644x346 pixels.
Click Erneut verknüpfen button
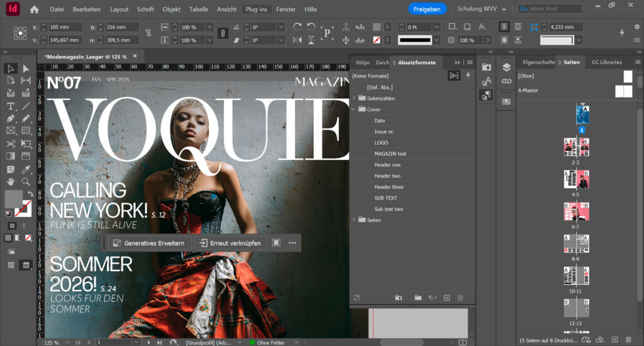[x=230, y=243]
